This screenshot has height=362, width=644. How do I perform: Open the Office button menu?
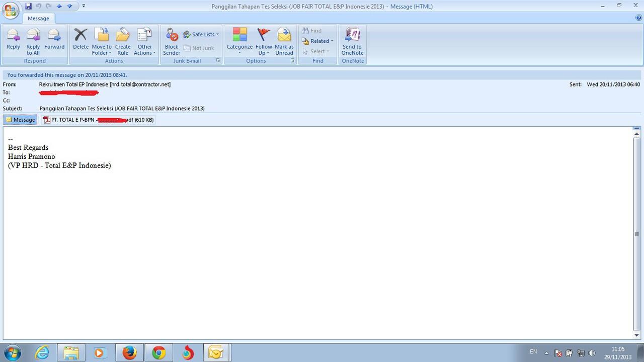coord(10,10)
